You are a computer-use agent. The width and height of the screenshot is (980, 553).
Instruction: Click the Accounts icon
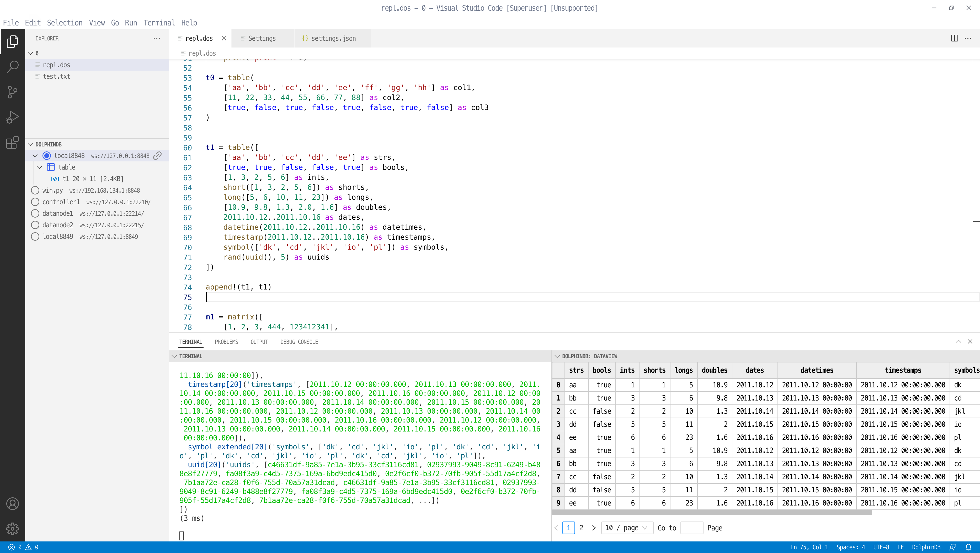[13, 503]
